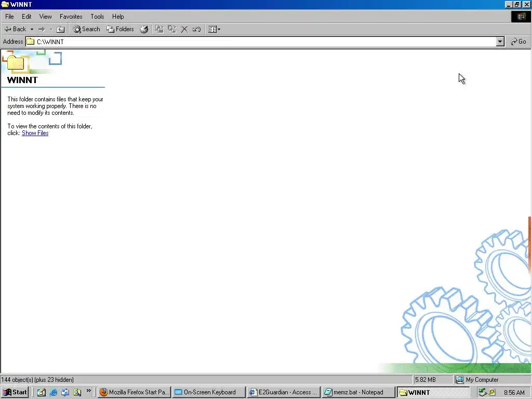Open the Views dropdown button
532x399 pixels.
[x=214, y=29]
